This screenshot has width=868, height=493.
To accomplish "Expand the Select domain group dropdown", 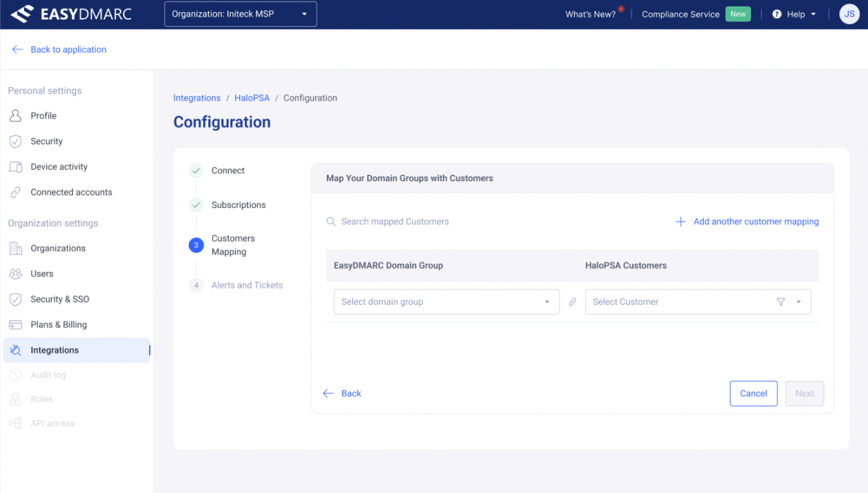I will click(x=446, y=302).
